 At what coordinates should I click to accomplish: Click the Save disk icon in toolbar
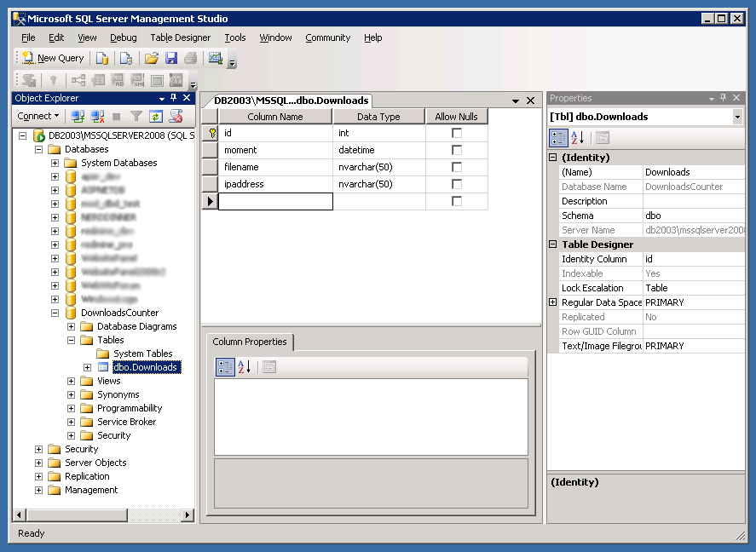point(171,58)
